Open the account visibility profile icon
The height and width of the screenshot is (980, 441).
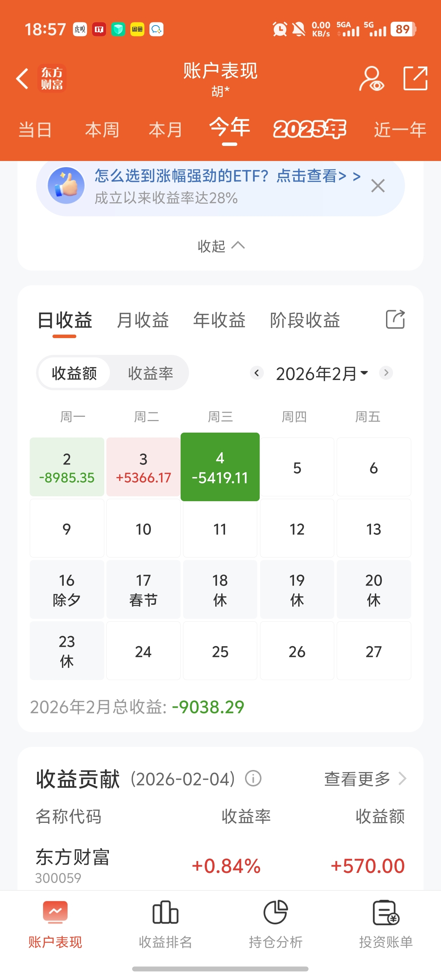371,78
